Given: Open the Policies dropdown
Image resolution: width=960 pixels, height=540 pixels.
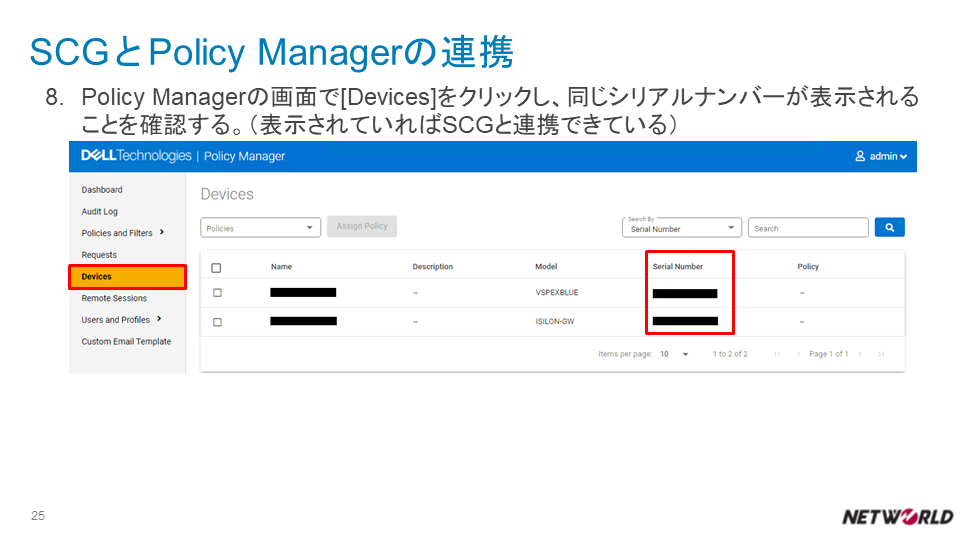Looking at the screenshot, I should point(260,228).
